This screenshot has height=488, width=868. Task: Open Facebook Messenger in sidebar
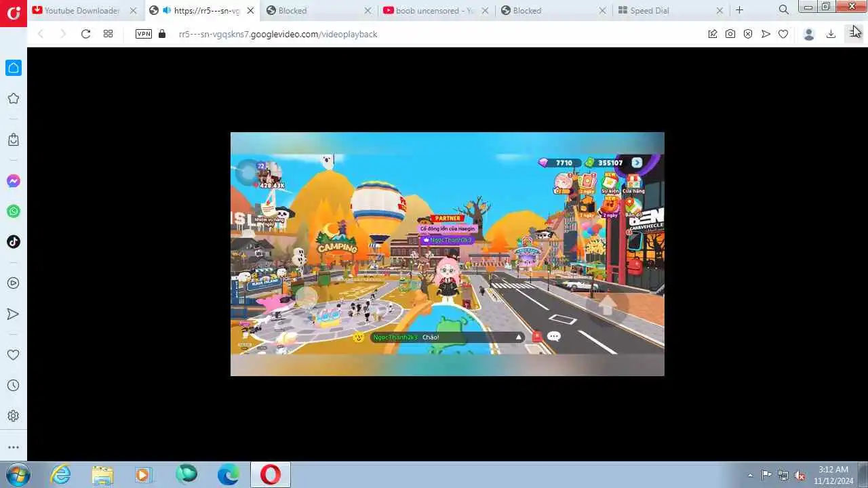point(14,181)
